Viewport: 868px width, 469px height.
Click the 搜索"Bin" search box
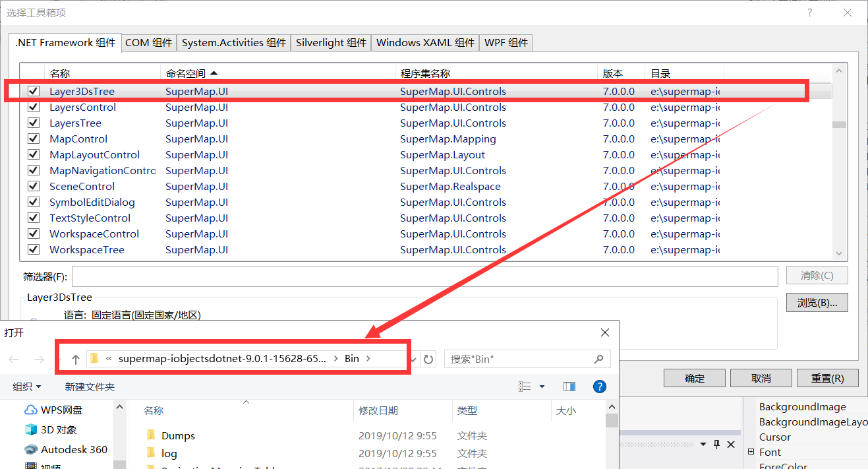527,359
